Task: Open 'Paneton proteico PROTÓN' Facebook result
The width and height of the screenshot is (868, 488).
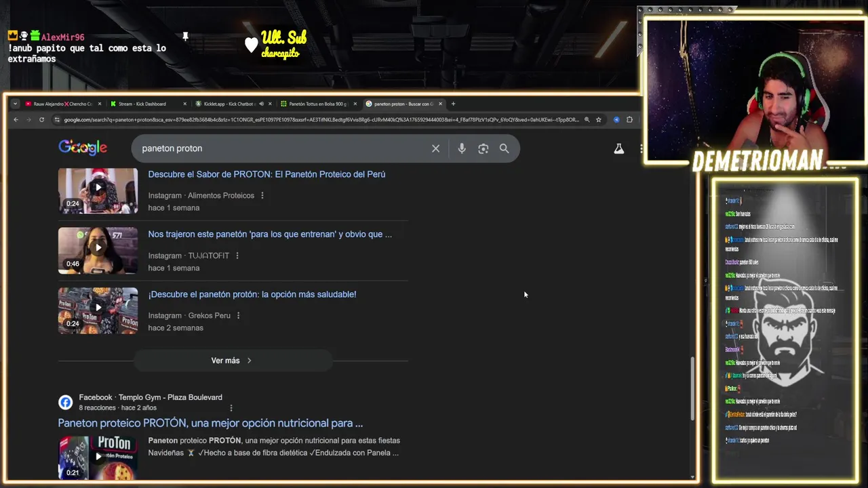Action: 210,423
